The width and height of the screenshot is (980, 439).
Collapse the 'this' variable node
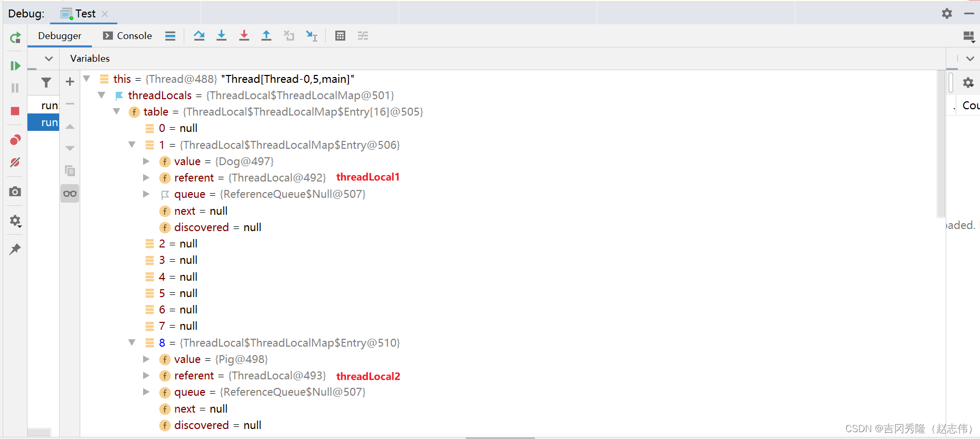point(87,79)
